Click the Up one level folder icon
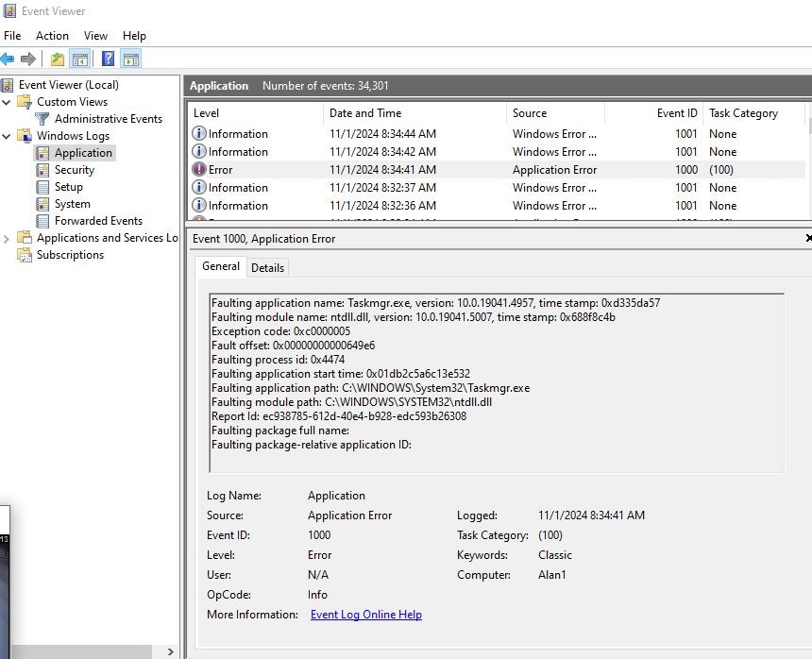This screenshot has height=659, width=812. (x=58, y=59)
